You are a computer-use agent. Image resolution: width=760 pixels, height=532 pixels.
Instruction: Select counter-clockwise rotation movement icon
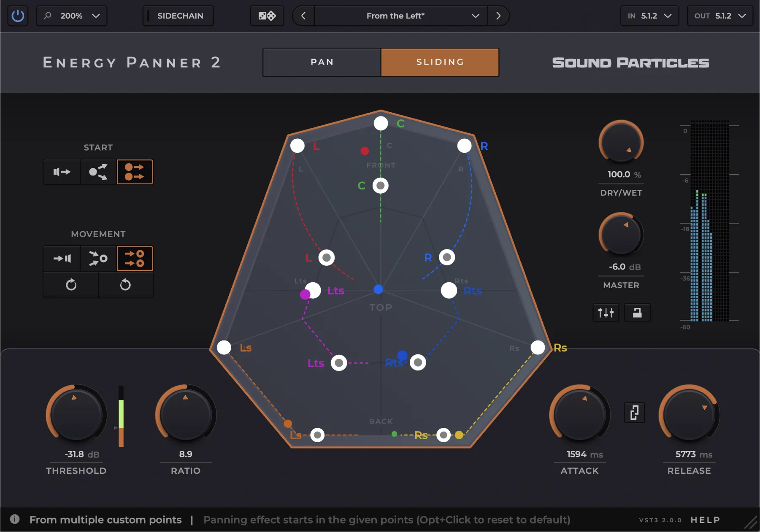(x=125, y=285)
